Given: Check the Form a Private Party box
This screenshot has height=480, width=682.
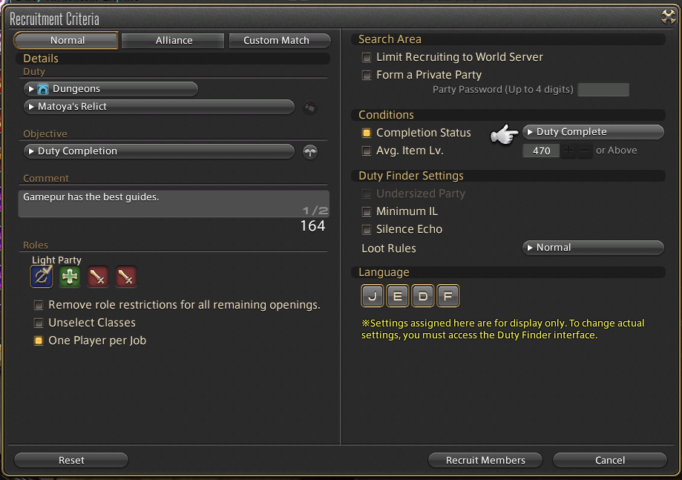Looking at the screenshot, I should [x=367, y=75].
